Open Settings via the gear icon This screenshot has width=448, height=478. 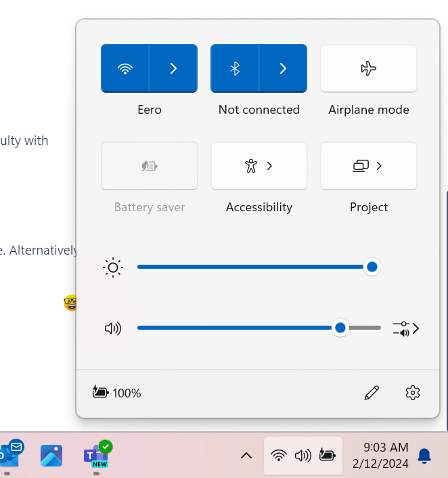pyautogui.click(x=413, y=393)
